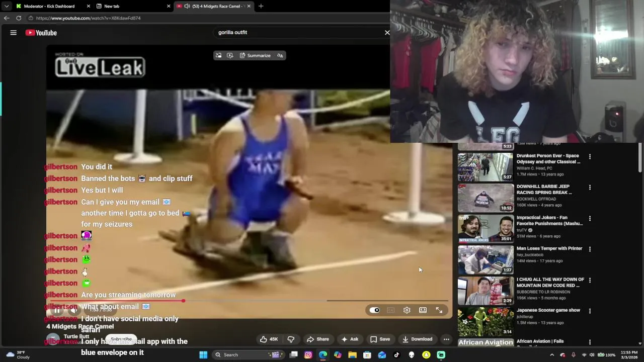Summarize the video
Screen dimensions: 644x362
tap(255, 55)
